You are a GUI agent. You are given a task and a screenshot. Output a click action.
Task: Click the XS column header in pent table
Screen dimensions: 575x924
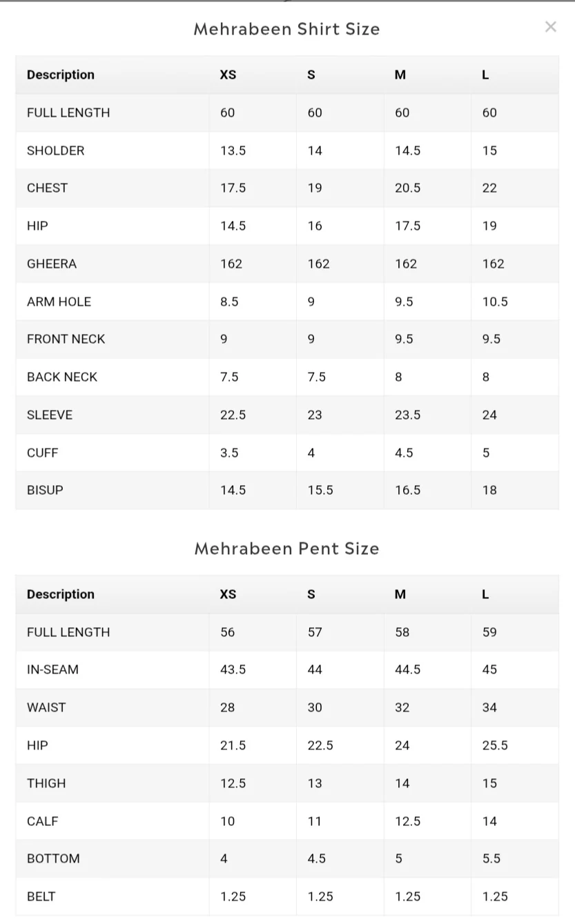pyautogui.click(x=228, y=594)
